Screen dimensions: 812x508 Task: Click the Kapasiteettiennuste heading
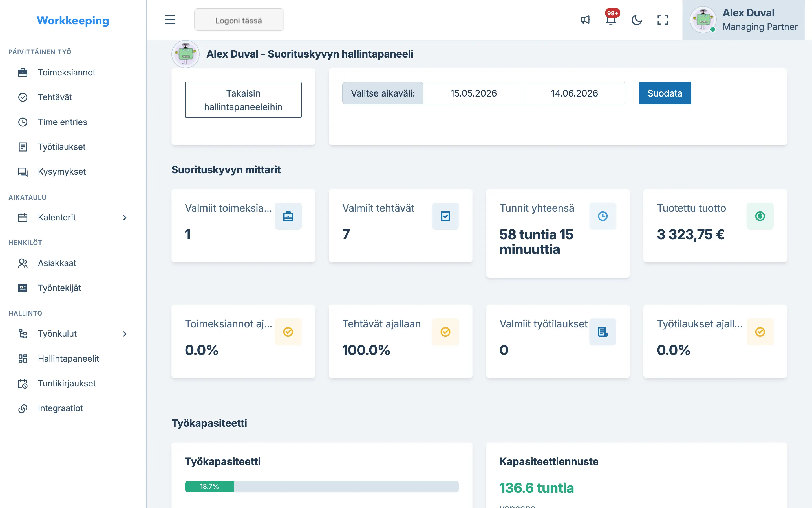[x=549, y=461]
